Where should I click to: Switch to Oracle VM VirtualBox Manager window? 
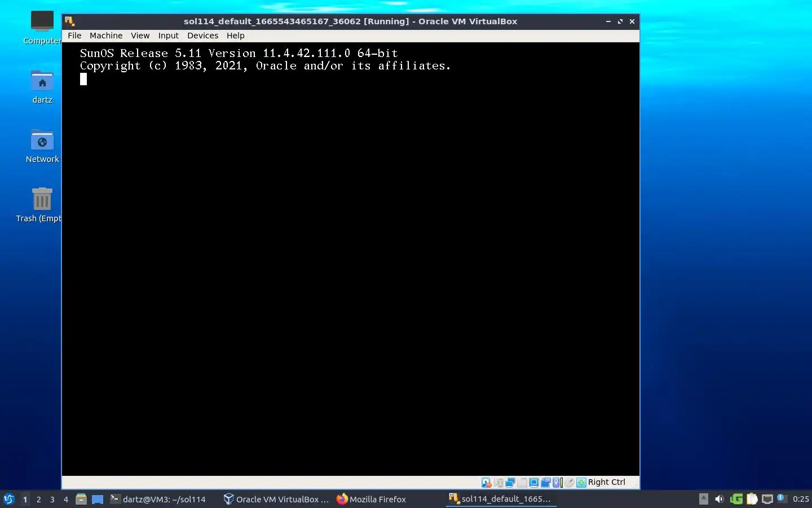tap(276, 499)
